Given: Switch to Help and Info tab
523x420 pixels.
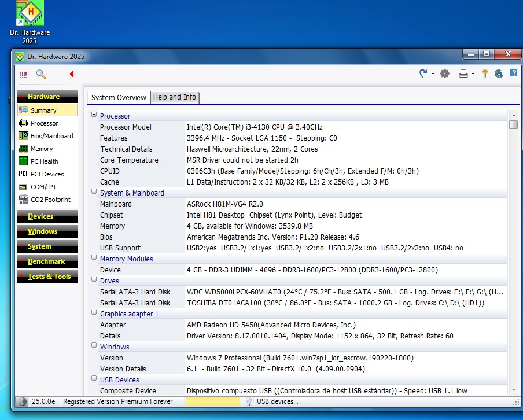Looking at the screenshot, I should tap(175, 97).
